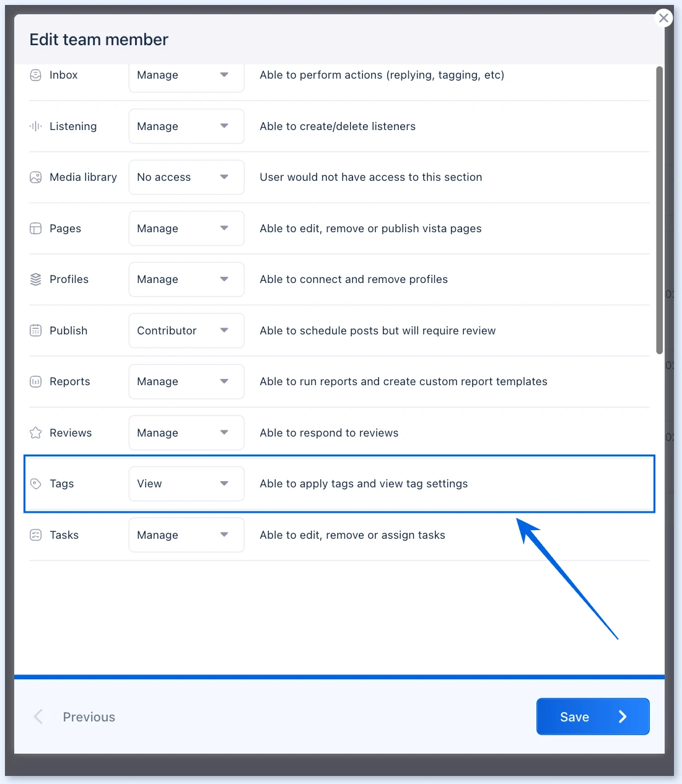Click the Tags label icon
682x784 pixels.
click(36, 484)
